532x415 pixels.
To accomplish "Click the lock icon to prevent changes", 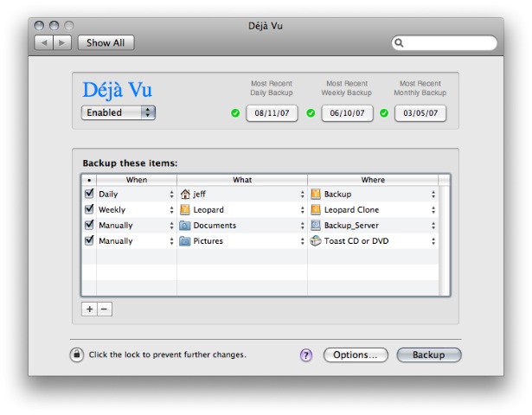I will pyautogui.click(x=77, y=354).
